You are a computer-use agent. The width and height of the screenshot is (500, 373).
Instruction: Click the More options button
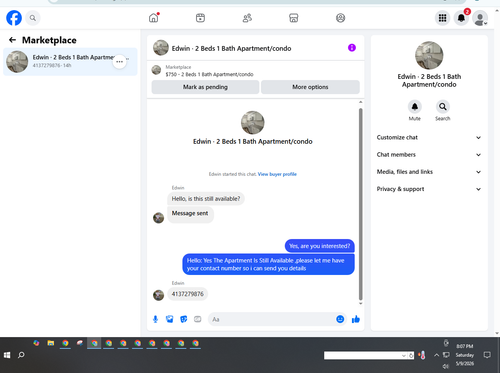point(310,87)
